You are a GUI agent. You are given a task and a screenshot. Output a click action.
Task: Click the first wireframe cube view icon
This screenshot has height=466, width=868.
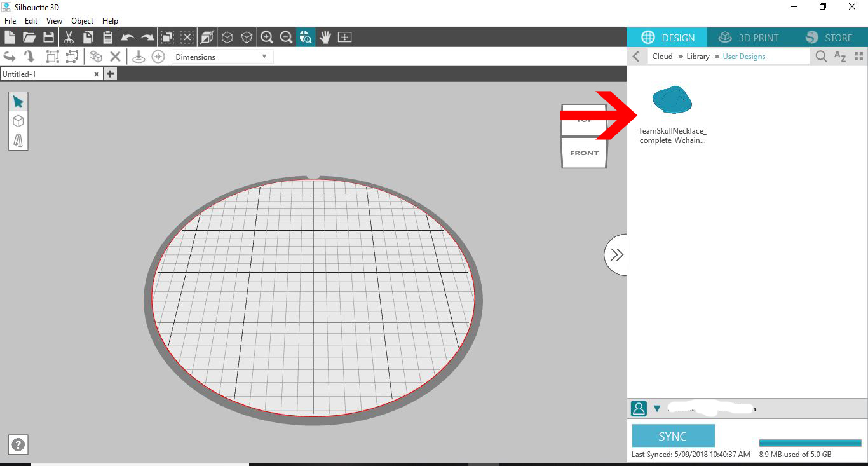point(227,38)
